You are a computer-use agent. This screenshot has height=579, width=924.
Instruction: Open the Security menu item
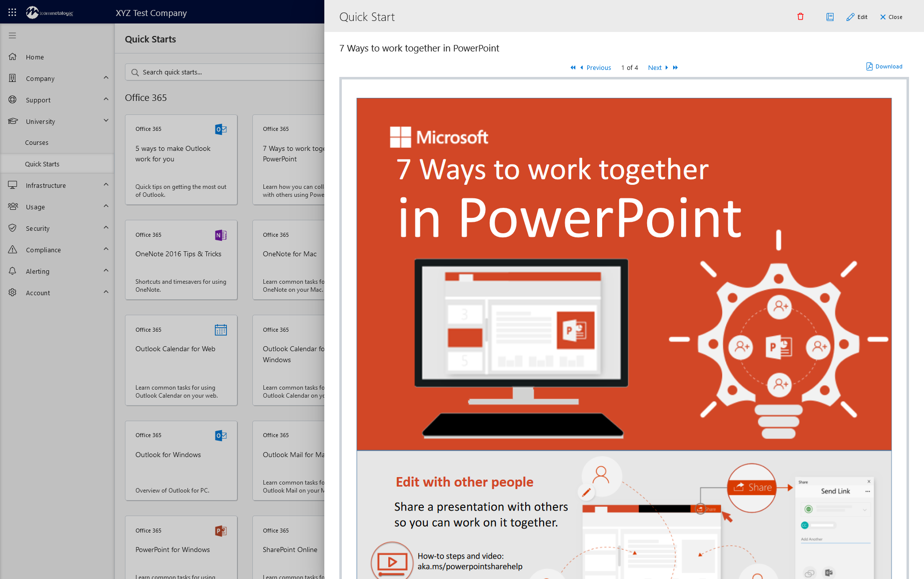point(57,228)
